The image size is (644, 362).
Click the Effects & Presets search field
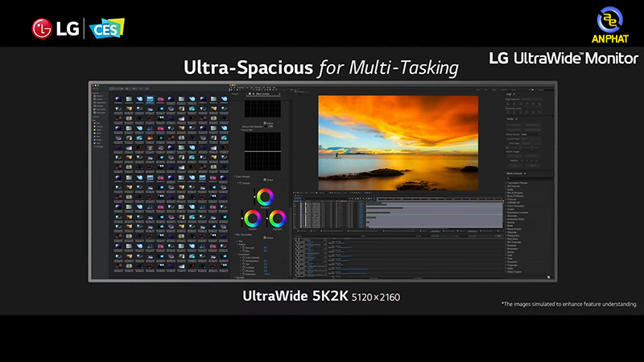coord(529,178)
